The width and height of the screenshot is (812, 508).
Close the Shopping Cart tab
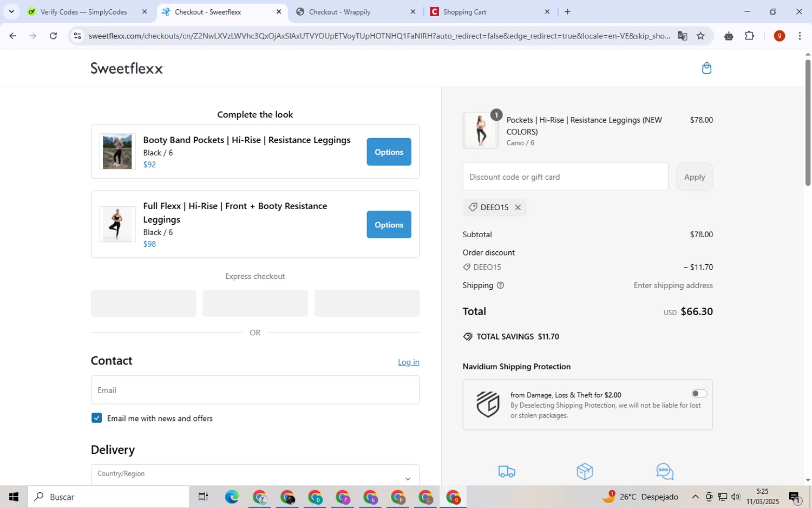[x=547, y=11]
